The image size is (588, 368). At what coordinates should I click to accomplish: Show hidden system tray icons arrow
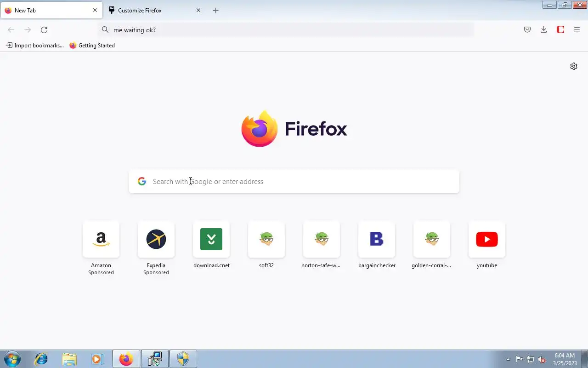508,359
